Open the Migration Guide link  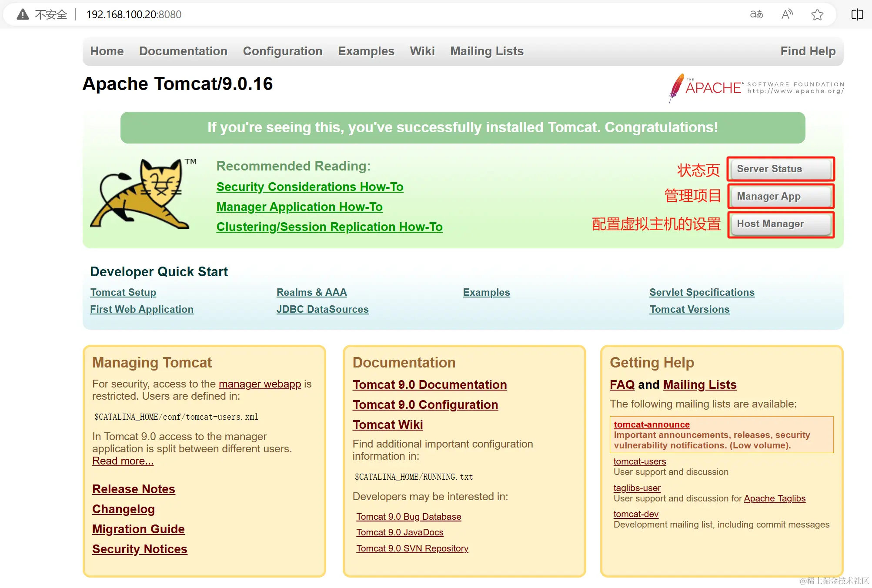coord(138,529)
